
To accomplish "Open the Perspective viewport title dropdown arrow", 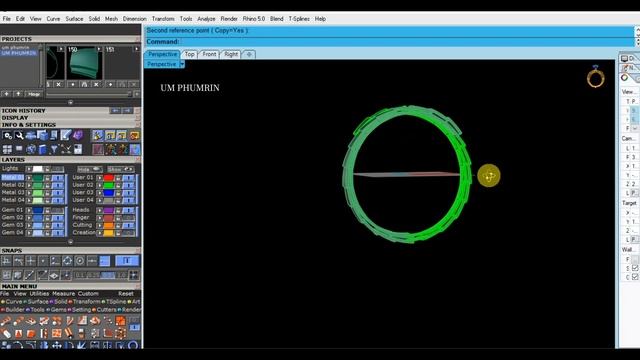I will click(x=182, y=64).
